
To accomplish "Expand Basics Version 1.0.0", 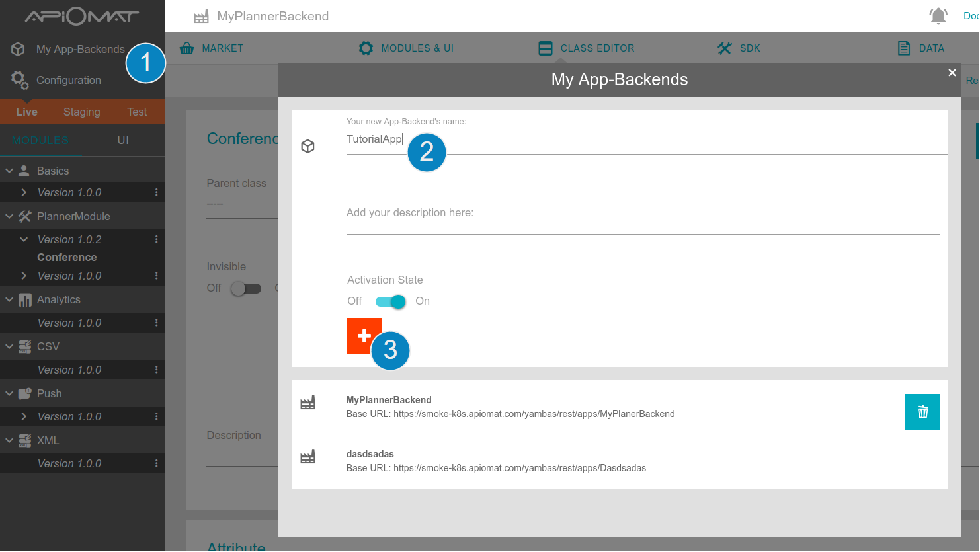I will pos(24,192).
